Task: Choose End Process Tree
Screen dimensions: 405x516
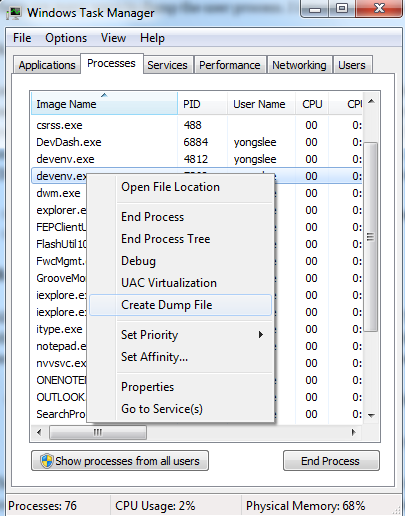Action: tap(180, 239)
